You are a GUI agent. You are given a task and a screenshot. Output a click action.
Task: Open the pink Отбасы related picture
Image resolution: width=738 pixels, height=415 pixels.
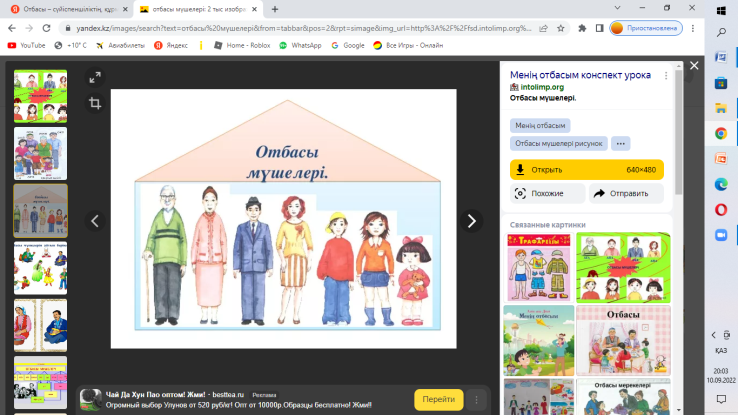[624, 341]
